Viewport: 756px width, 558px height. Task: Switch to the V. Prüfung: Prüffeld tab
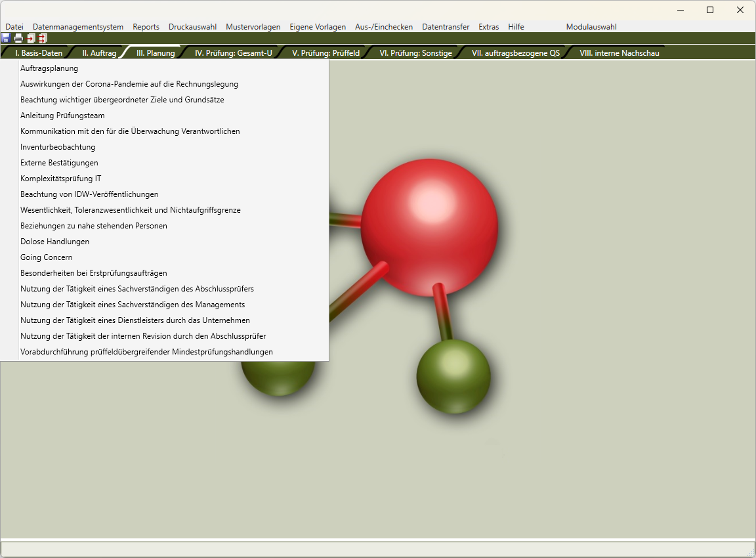click(x=325, y=53)
